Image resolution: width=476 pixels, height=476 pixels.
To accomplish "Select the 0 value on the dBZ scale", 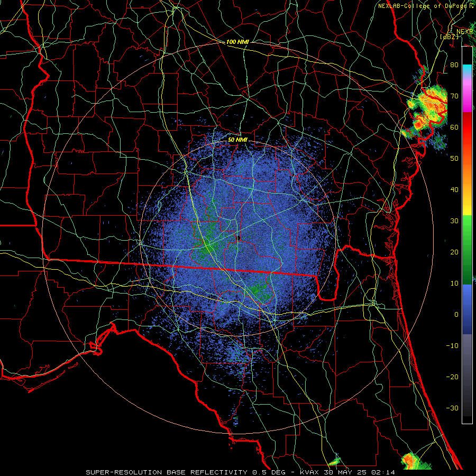I will click(456, 315).
